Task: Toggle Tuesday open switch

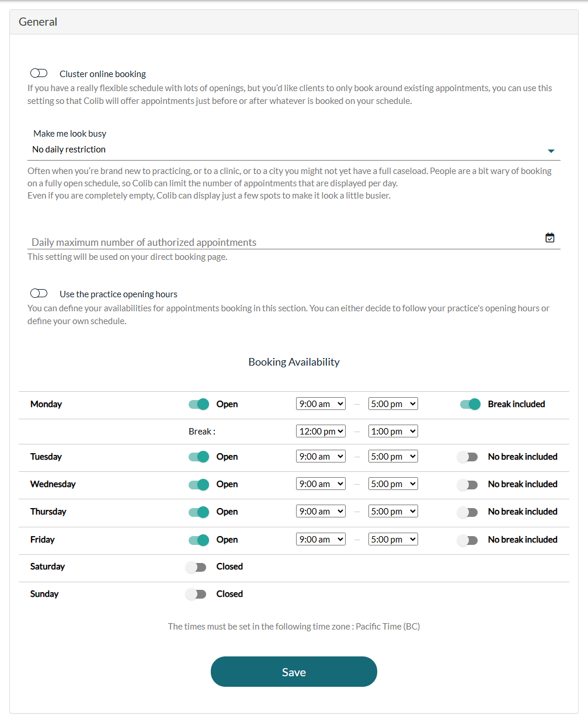Action: 199,457
